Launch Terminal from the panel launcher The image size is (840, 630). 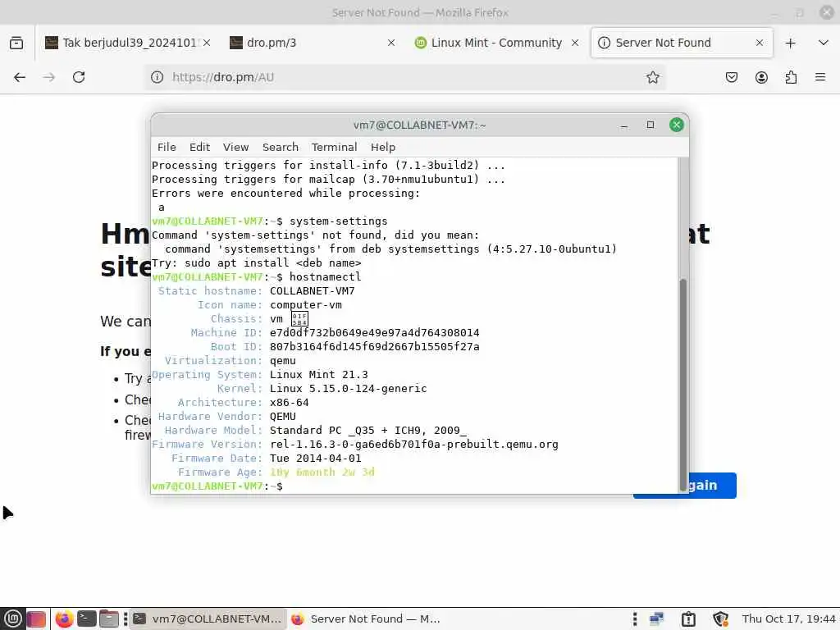pyautogui.click(x=86, y=619)
